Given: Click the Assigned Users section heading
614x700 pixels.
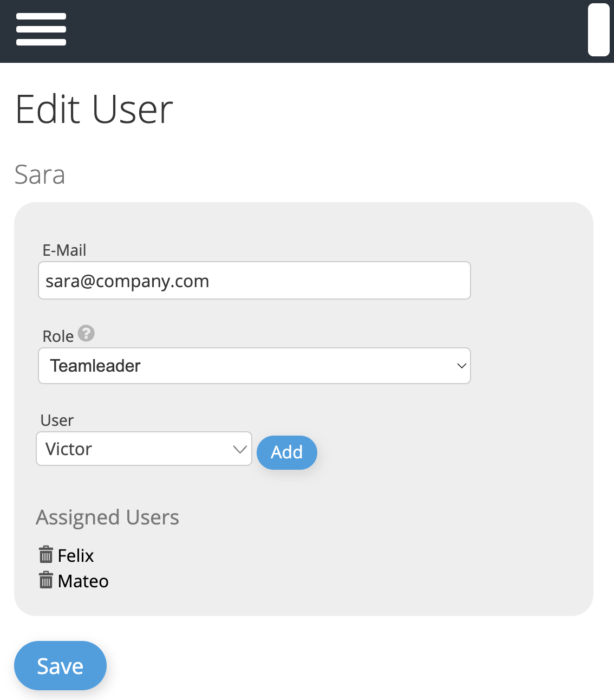Looking at the screenshot, I should pos(107,517).
